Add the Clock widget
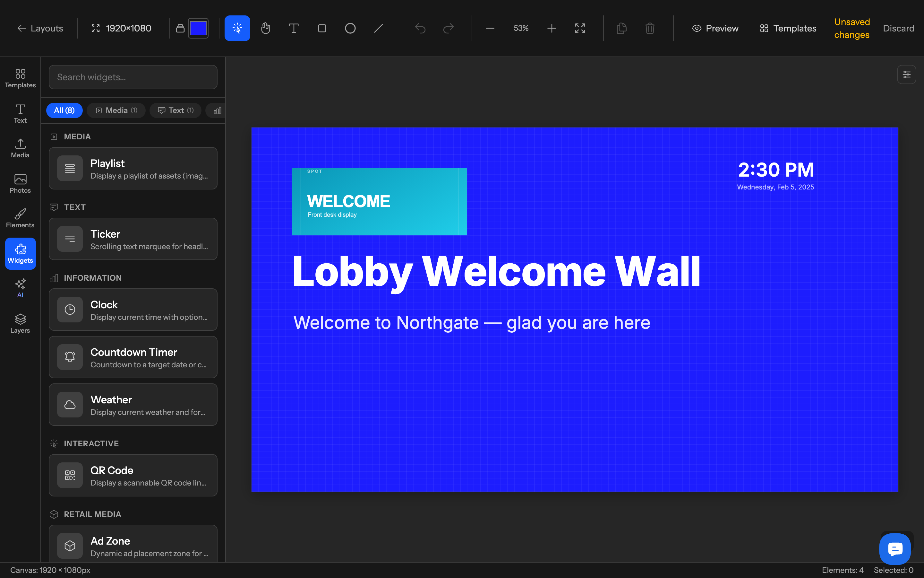 pyautogui.click(x=133, y=310)
